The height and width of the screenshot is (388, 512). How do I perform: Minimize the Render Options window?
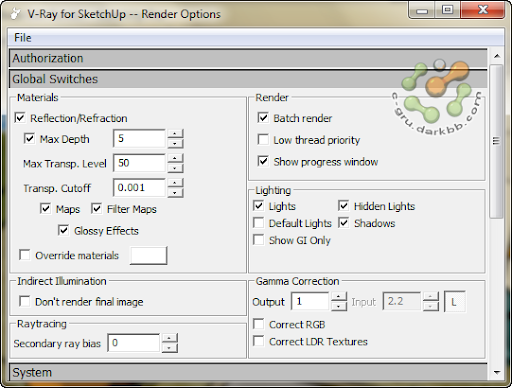pos(422,11)
